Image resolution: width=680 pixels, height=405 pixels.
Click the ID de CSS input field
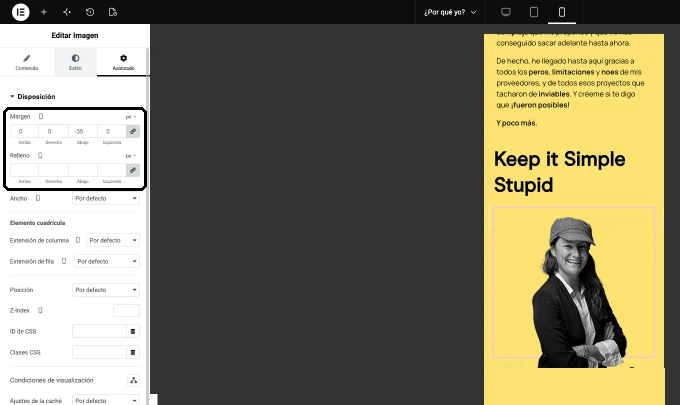tap(99, 331)
